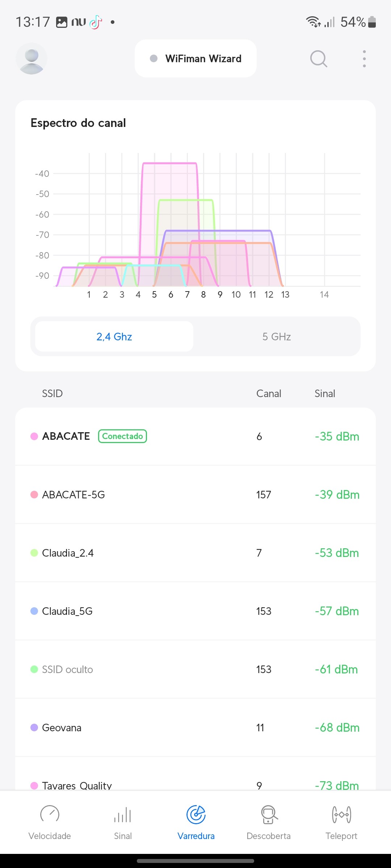Screen dimensions: 391x868
Task: Tap the Wi-Fi status icon
Action: [313, 22]
